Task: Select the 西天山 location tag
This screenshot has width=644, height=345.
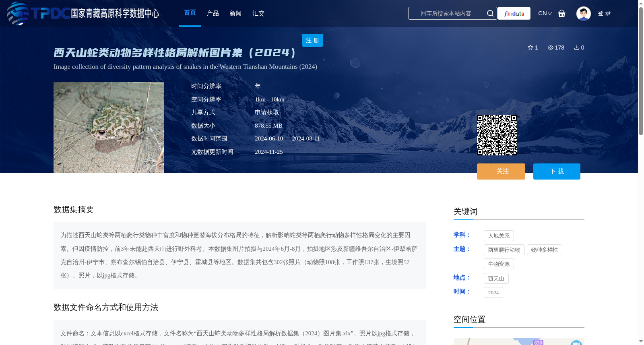Action: (x=496, y=279)
